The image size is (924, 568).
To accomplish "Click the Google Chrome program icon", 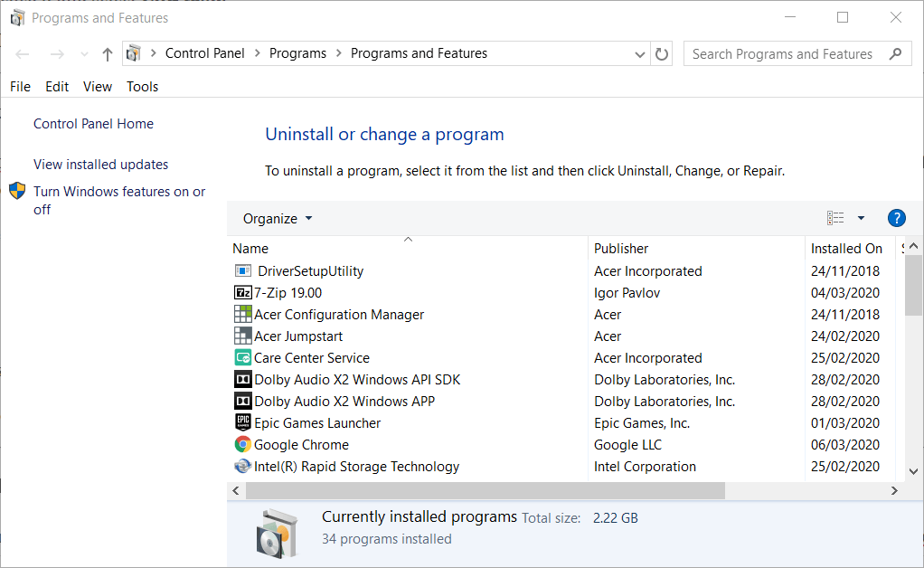I will click(x=242, y=445).
